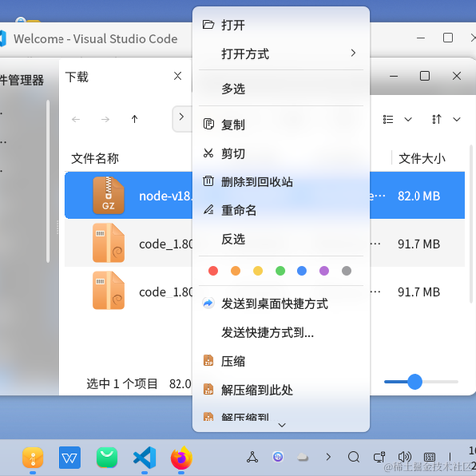Pick the gray color tag
Viewport: 476px width, 476px height.
[x=346, y=271]
